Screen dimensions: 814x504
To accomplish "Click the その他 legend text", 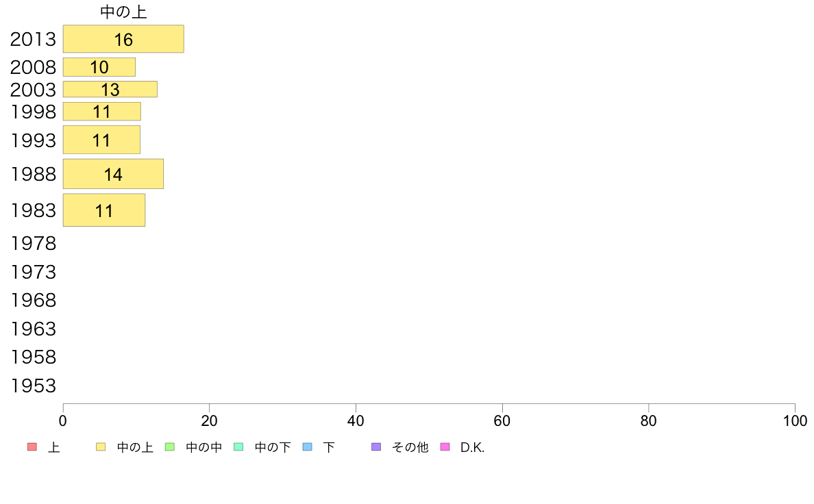I will (x=410, y=447).
